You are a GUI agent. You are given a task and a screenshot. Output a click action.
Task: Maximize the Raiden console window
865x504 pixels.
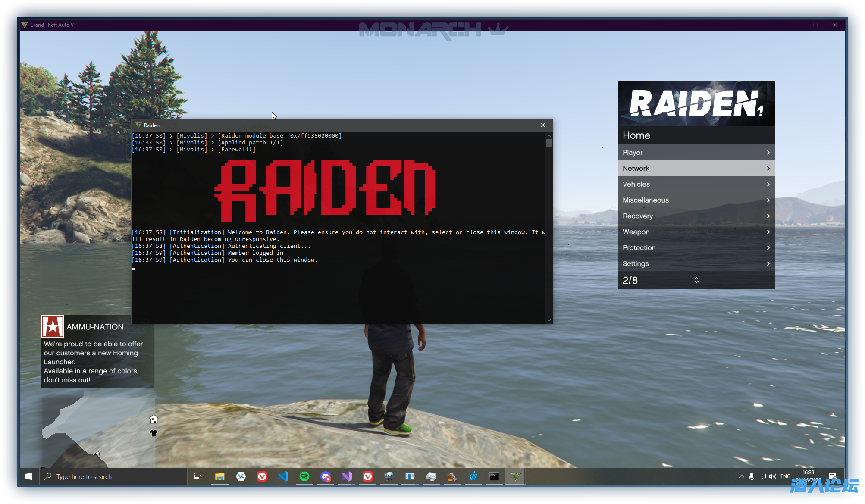(x=523, y=125)
